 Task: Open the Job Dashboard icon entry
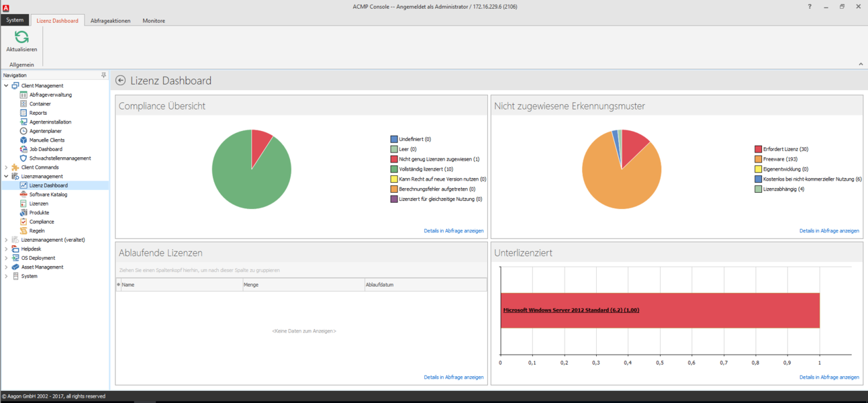(23, 149)
